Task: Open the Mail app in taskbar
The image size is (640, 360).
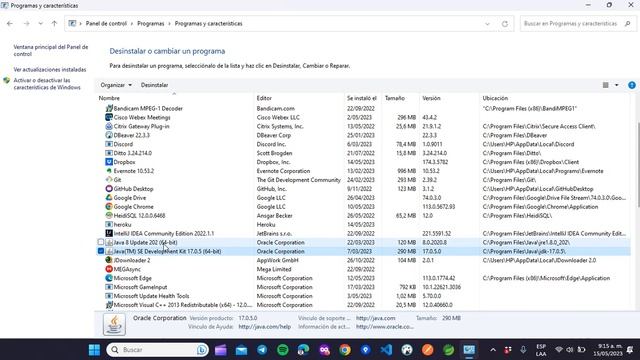Action: [x=241, y=350]
